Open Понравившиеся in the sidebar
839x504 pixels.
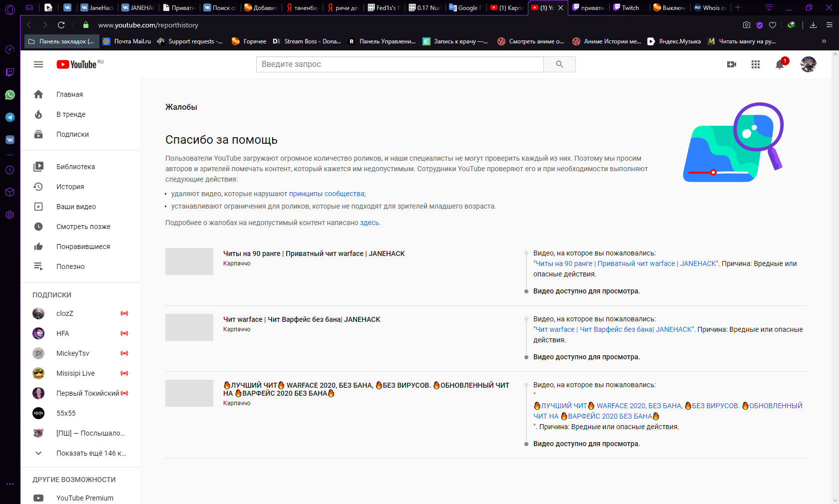pos(80,247)
